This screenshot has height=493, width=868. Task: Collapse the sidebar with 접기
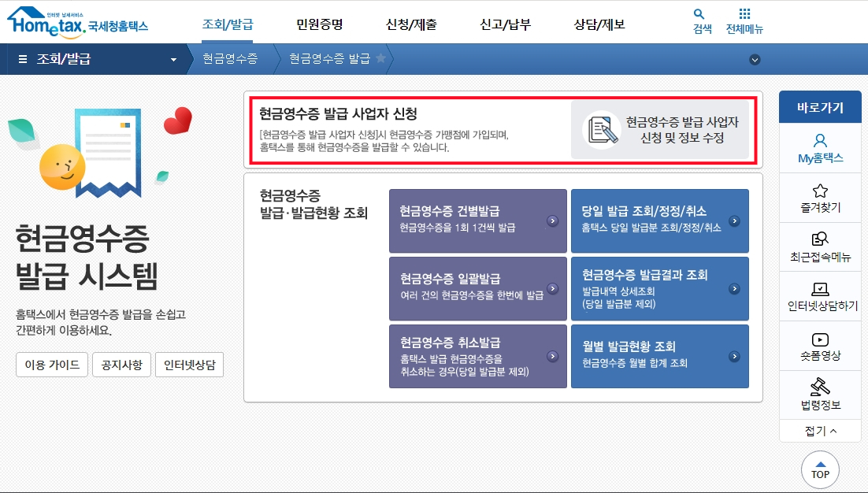pyautogui.click(x=820, y=430)
